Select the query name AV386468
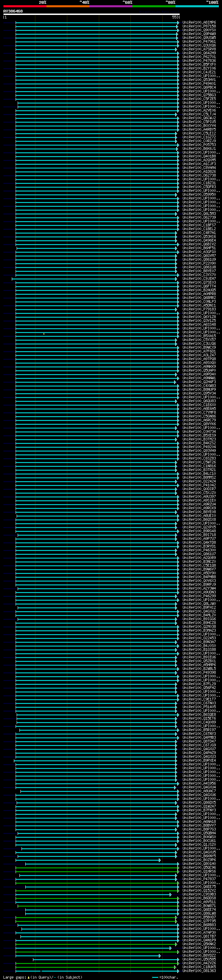The height and width of the screenshot is (980, 222). click(13, 11)
